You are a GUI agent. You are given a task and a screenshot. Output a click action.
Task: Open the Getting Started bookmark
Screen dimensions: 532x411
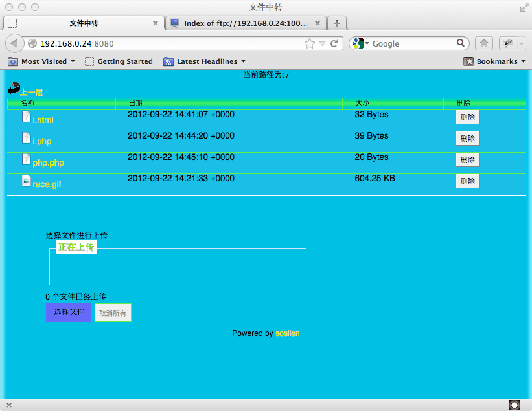coord(119,61)
